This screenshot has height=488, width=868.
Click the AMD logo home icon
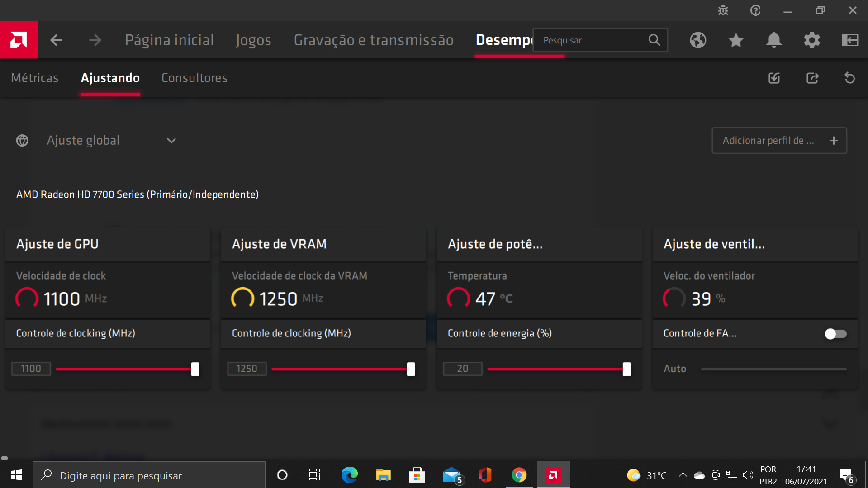click(x=19, y=40)
